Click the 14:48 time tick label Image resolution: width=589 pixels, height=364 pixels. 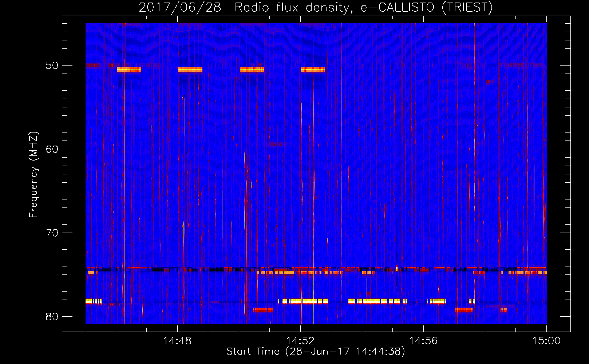(x=177, y=341)
